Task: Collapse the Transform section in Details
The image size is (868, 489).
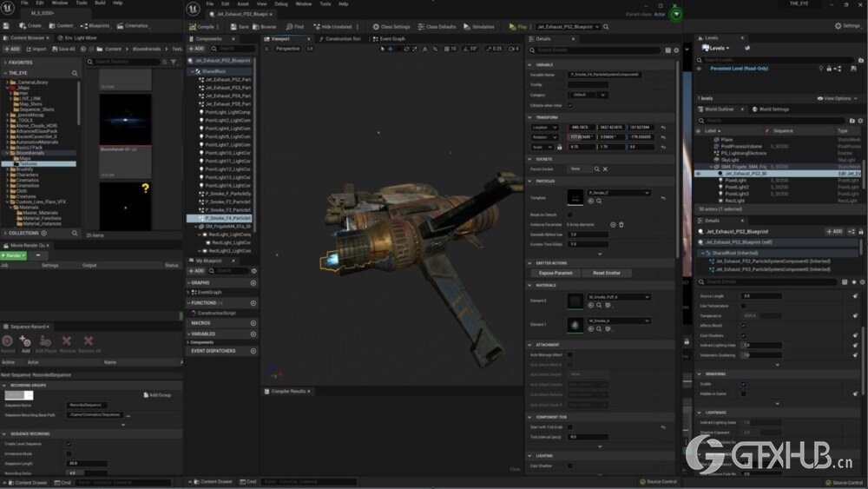Action: [x=529, y=117]
